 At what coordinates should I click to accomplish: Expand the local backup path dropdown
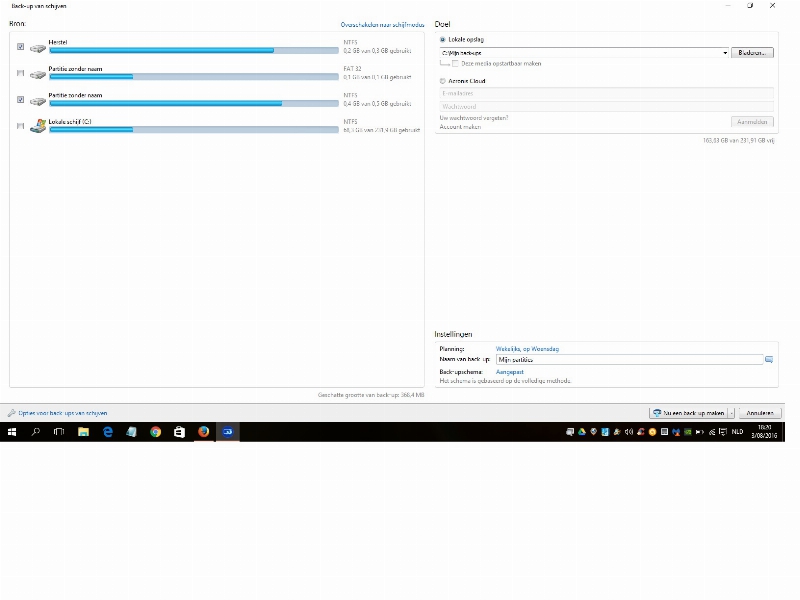(x=725, y=52)
